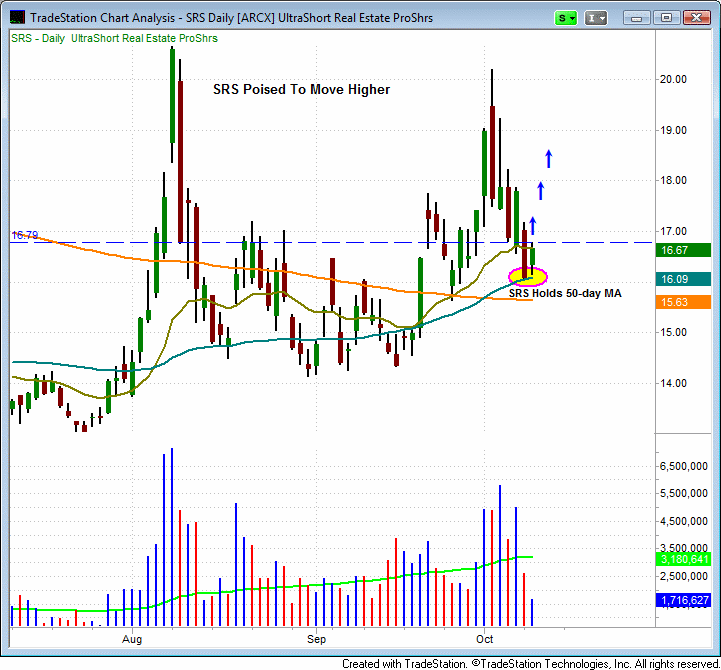The height and width of the screenshot is (670, 721).
Task: Click the 14.00 price axis label
Action: point(673,383)
